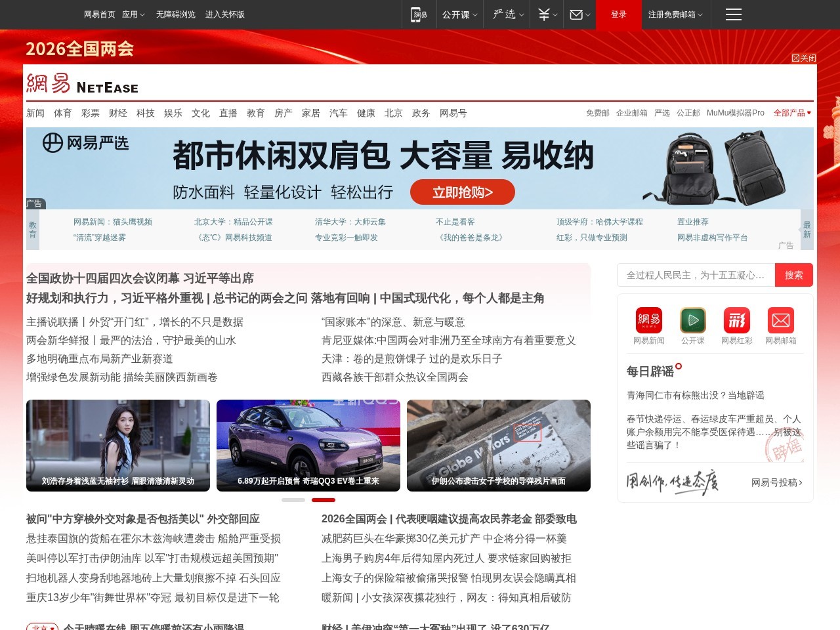
Task: Close the 2026全国两会 banner
Action: coord(804,58)
